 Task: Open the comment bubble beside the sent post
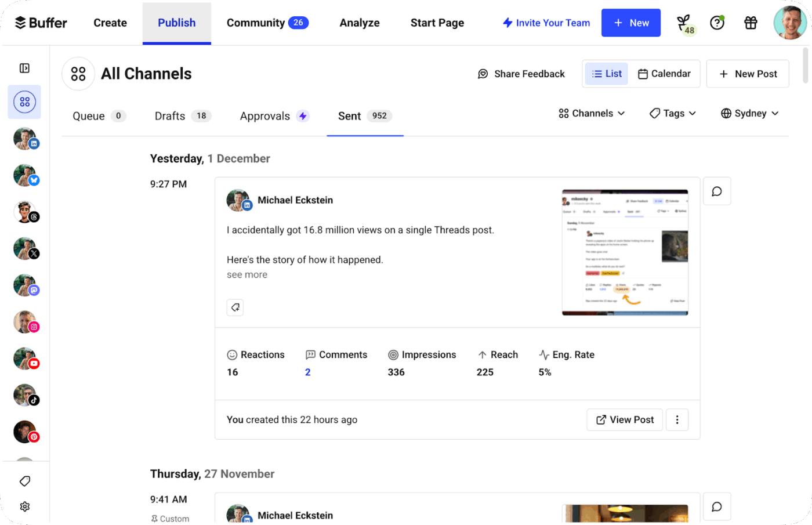[717, 191]
